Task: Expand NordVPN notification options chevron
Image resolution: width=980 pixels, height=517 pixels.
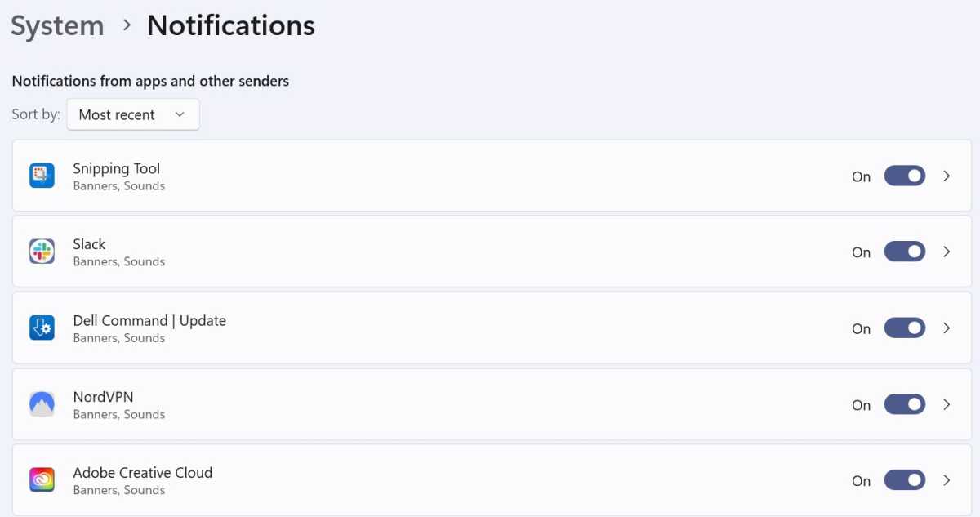Action: click(947, 404)
